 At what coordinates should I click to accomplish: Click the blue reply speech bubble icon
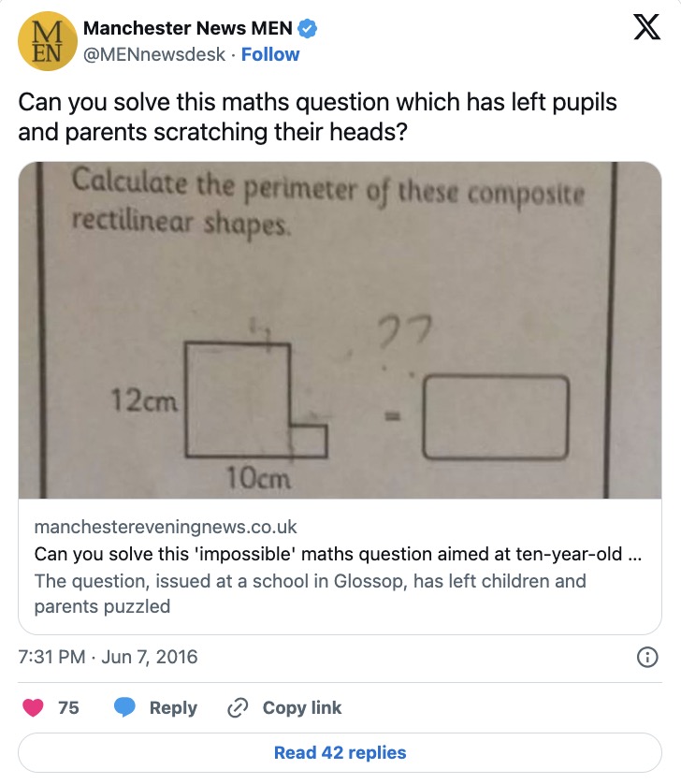click(x=125, y=708)
